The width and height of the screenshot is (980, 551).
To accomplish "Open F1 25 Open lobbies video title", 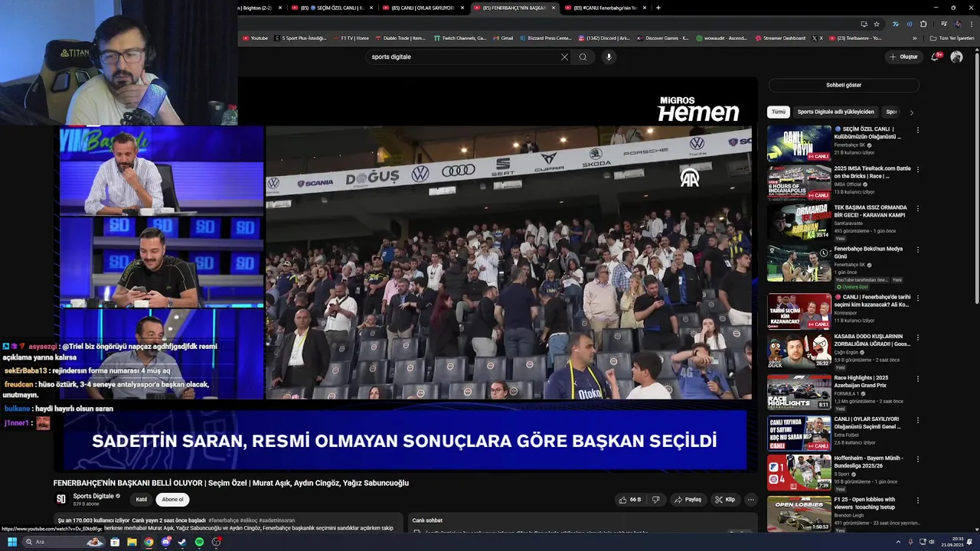I will point(864,503).
